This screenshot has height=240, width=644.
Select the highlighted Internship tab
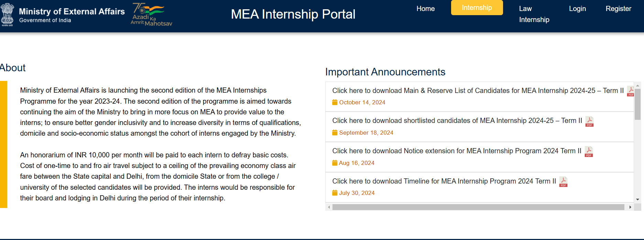tap(477, 8)
